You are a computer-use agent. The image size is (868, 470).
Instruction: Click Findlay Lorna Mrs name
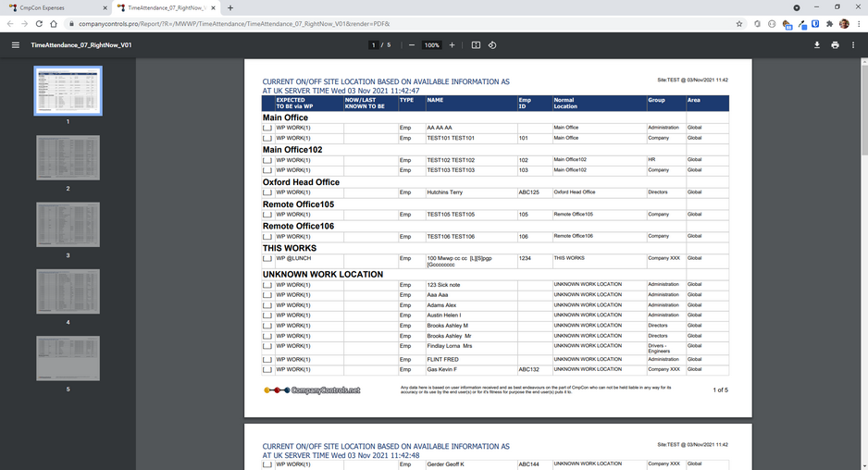[449, 346]
